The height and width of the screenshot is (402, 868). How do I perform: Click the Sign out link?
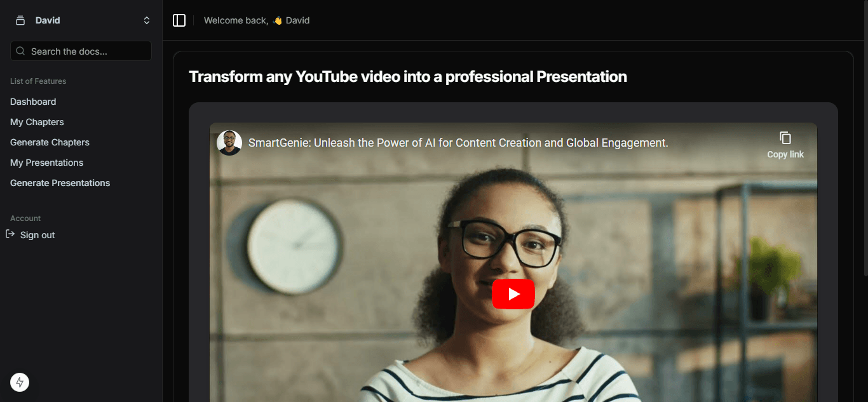point(37,235)
